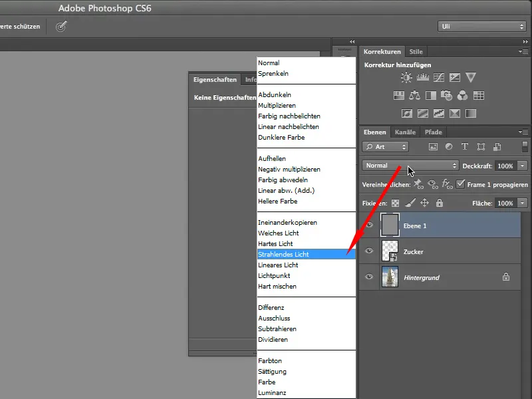
Task: Switch to the Stile tab
Action: click(416, 52)
